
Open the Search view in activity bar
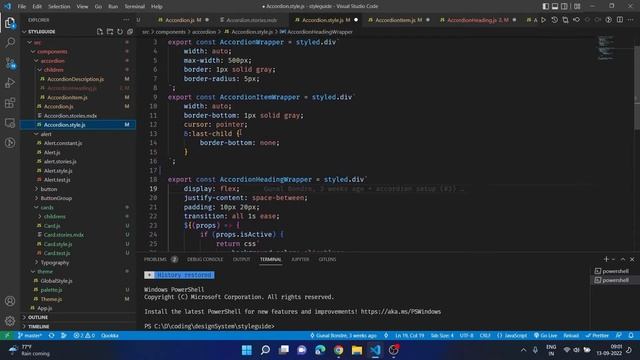coord(10,42)
